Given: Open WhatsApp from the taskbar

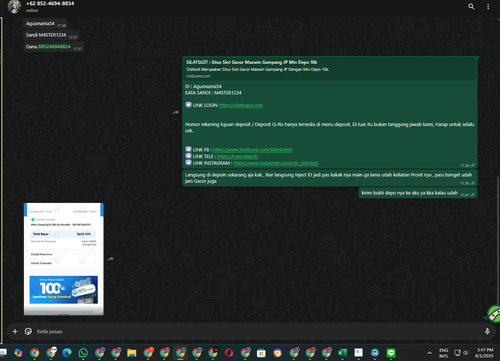Looking at the screenshot, I should click(x=83, y=353).
